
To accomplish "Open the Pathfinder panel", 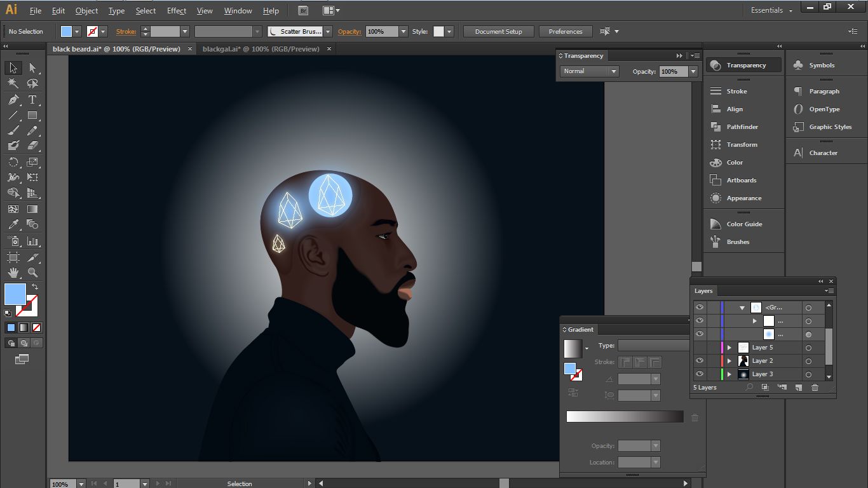I will point(743,127).
